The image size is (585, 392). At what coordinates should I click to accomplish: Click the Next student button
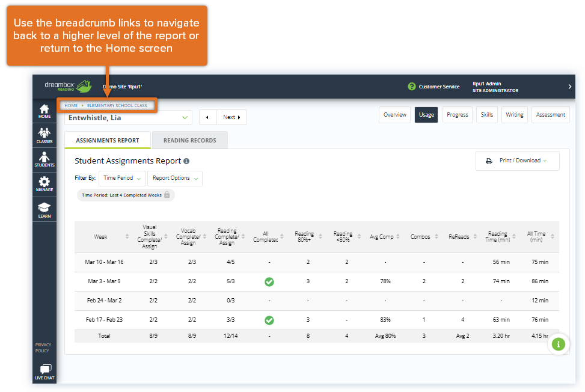231,117
